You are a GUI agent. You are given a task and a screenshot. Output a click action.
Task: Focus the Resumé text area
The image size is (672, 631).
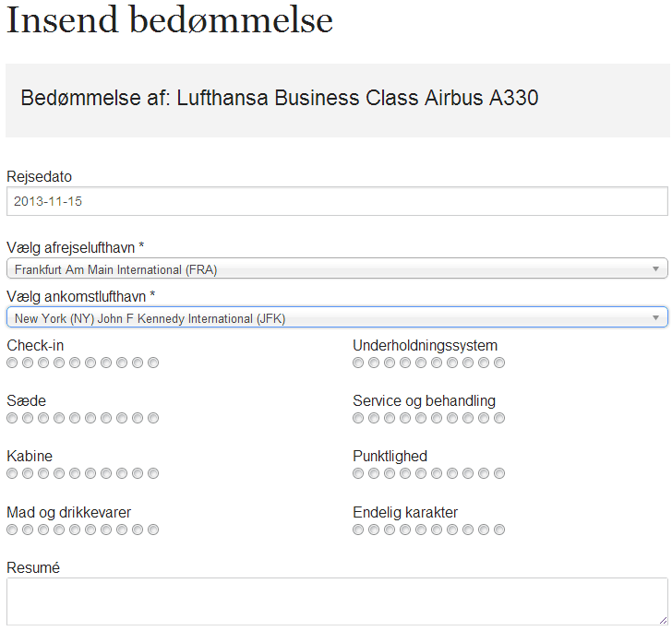click(x=336, y=601)
